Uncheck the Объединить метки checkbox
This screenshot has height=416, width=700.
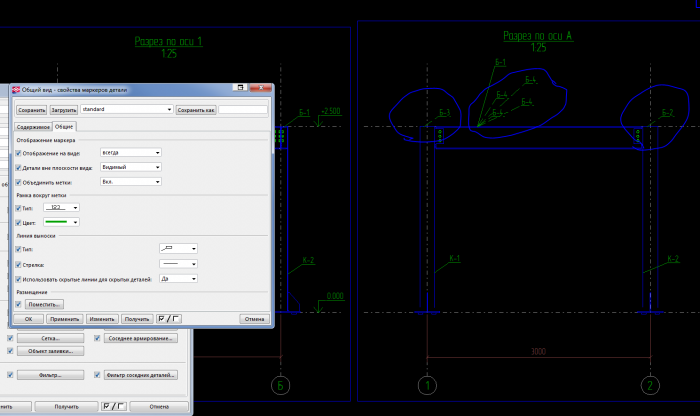tap(18, 182)
